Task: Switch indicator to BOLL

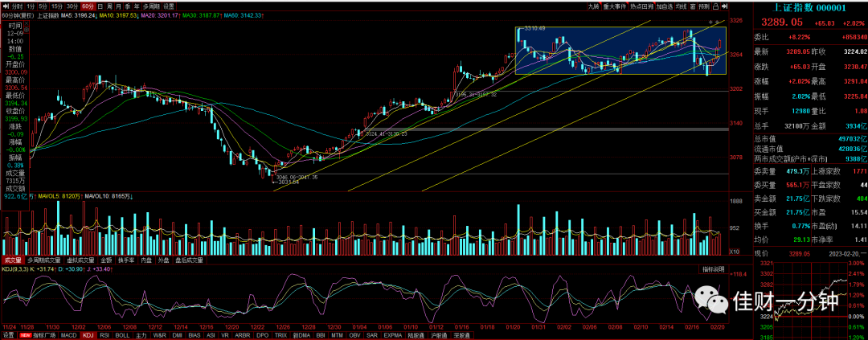Action: tap(122, 335)
